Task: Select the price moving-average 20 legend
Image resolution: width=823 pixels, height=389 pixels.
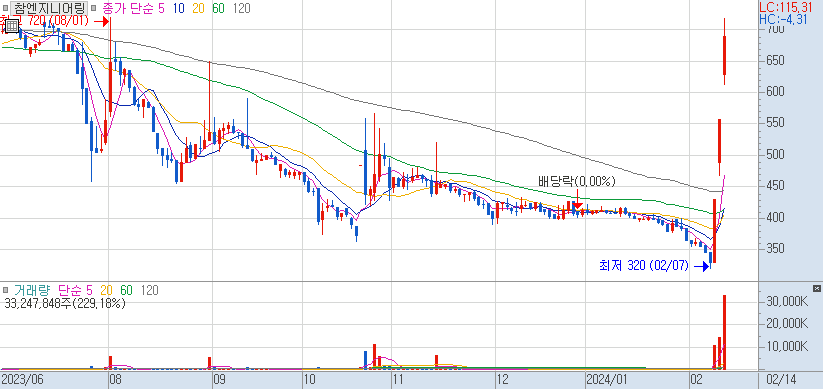Action: (197, 8)
